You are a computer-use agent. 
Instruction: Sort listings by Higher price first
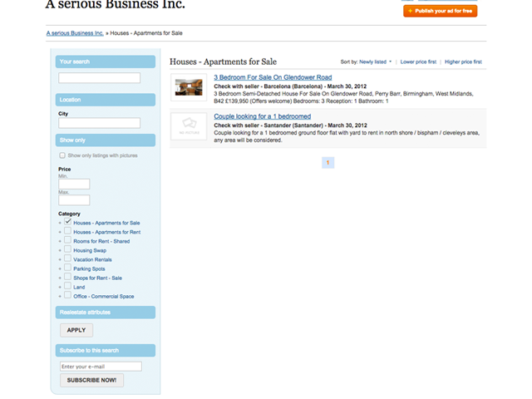coord(463,62)
